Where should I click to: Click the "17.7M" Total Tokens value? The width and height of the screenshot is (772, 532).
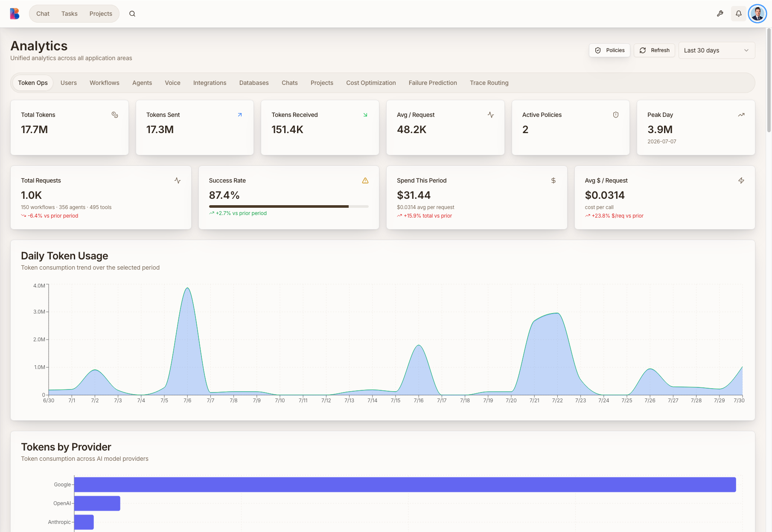[x=35, y=130]
